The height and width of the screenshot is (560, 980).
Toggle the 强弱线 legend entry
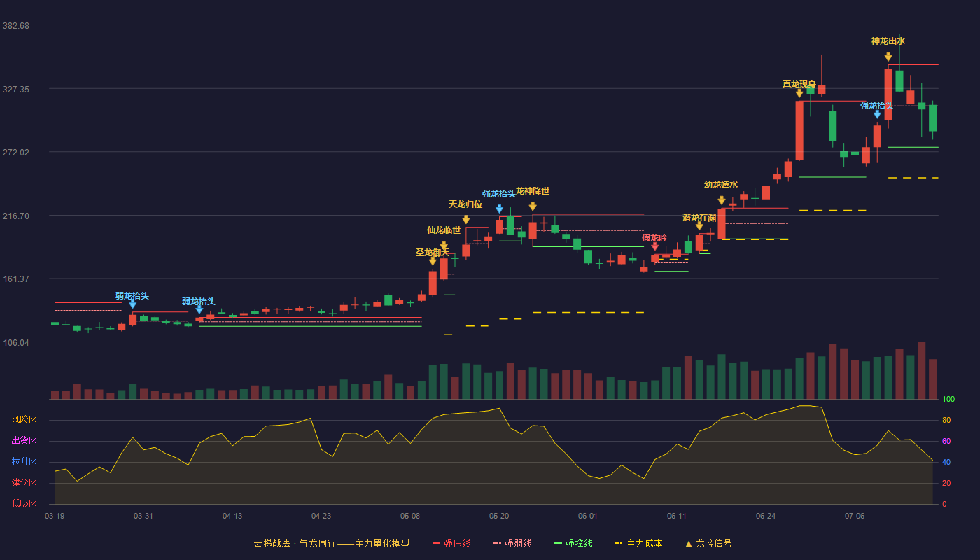click(x=512, y=543)
